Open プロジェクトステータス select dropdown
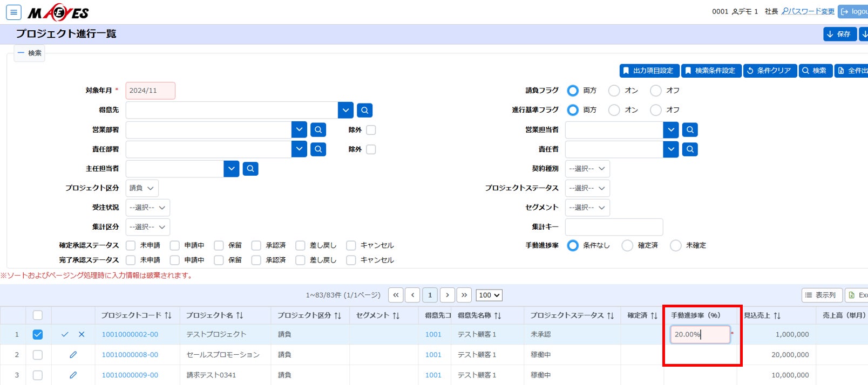This screenshot has height=385, width=868. [587, 188]
